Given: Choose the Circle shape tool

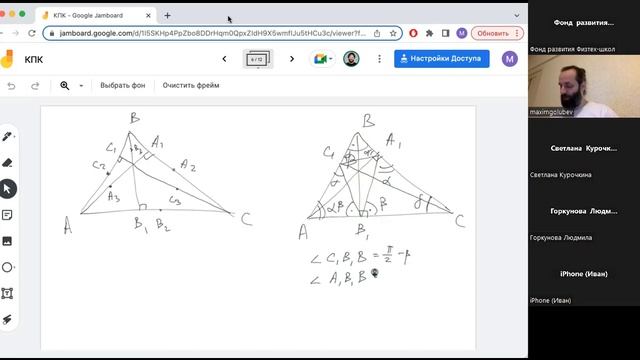Looking at the screenshot, I should (x=7, y=267).
